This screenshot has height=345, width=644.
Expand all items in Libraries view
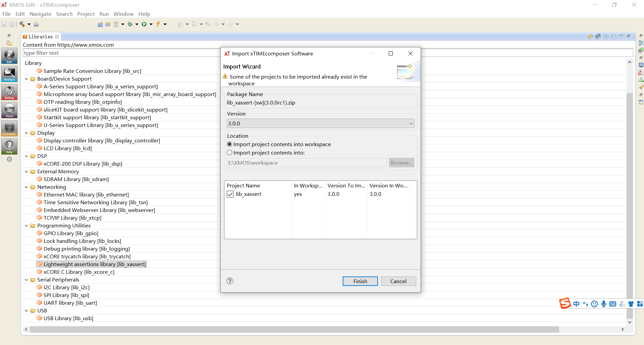point(606,37)
